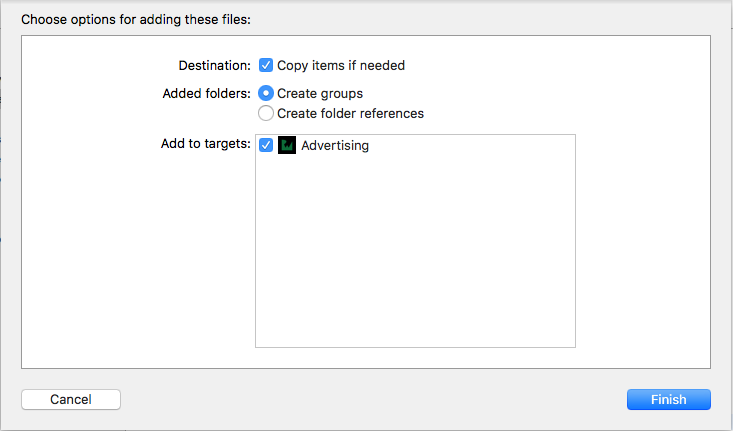Click the Finish button
This screenshot has width=733, height=431.
pos(668,400)
